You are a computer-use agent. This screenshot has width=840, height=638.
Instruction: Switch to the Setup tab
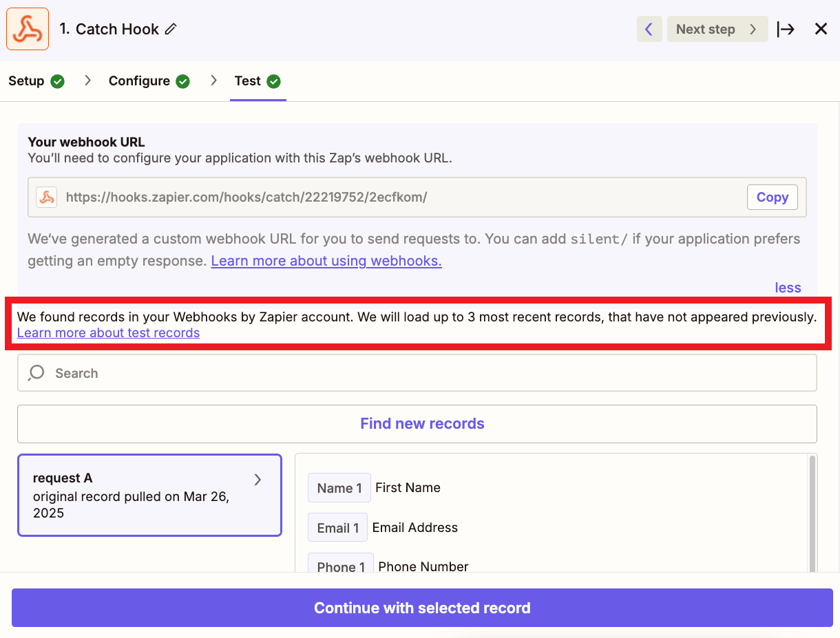[x=36, y=81]
